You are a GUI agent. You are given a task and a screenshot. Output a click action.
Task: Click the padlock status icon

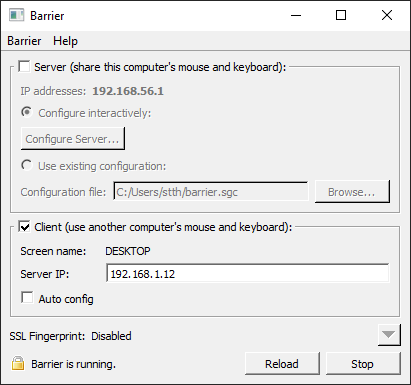pos(18,364)
